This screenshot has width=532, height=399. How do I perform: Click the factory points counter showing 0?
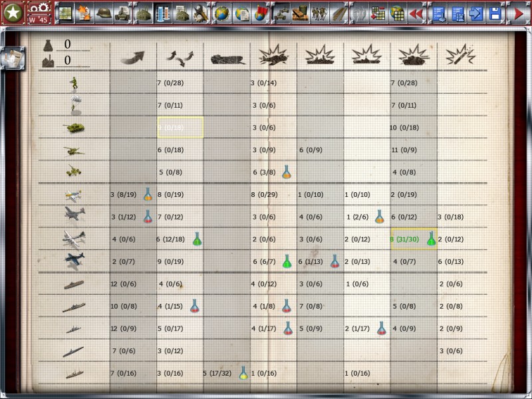click(67, 61)
